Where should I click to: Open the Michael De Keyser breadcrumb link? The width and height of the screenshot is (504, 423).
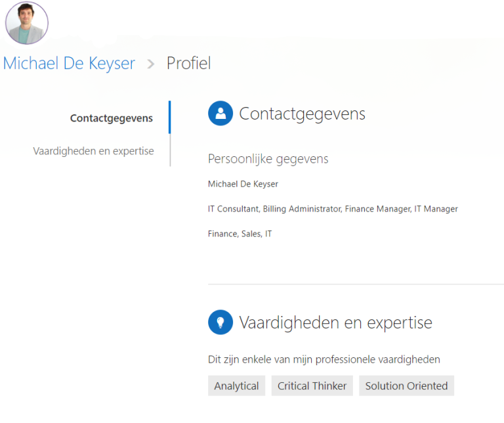(69, 63)
